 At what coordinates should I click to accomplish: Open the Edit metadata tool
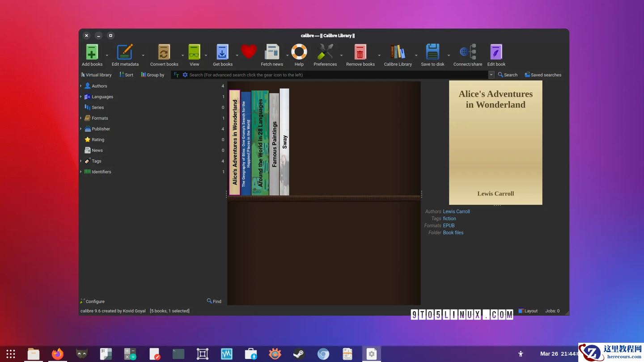pyautogui.click(x=125, y=52)
